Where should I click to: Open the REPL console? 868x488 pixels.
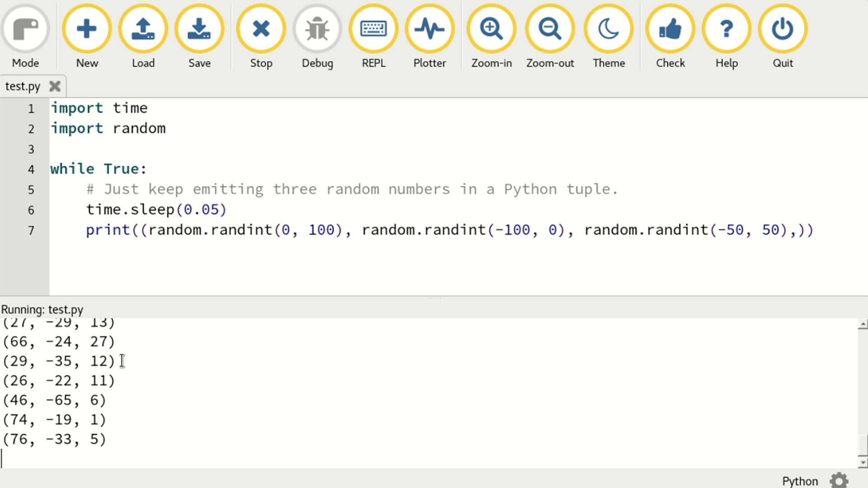pyautogui.click(x=373, y=28)
